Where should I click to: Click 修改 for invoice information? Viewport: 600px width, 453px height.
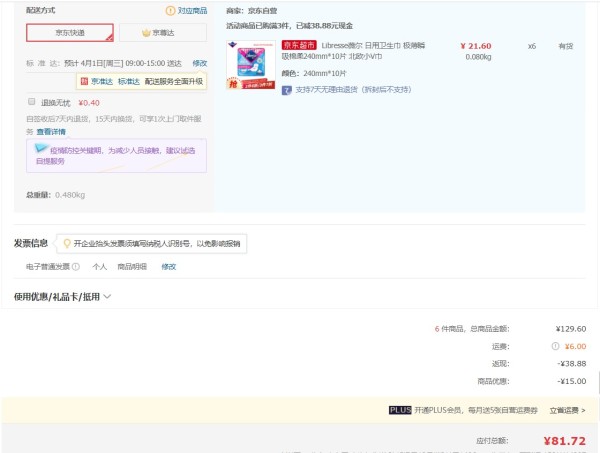(168, 267)
